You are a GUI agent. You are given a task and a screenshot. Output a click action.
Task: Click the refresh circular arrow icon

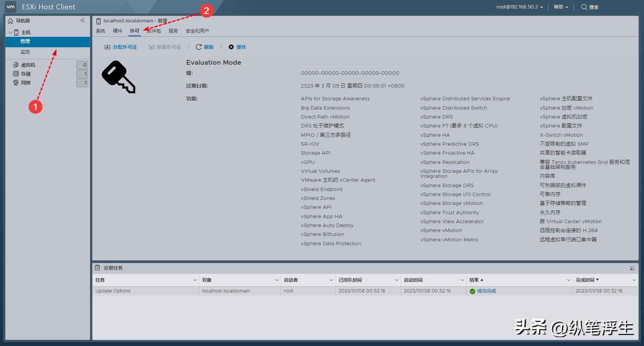pyautogui.click(x=199, y=47)
